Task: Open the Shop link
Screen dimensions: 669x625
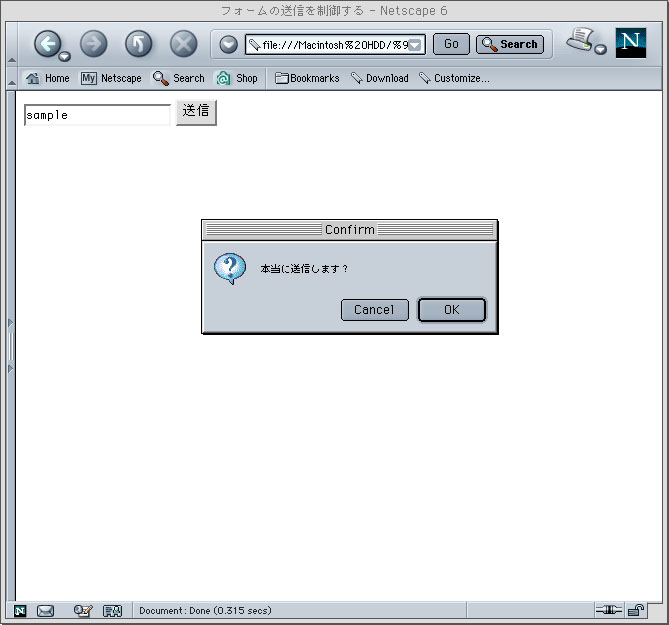Action: tap(237, 78)
